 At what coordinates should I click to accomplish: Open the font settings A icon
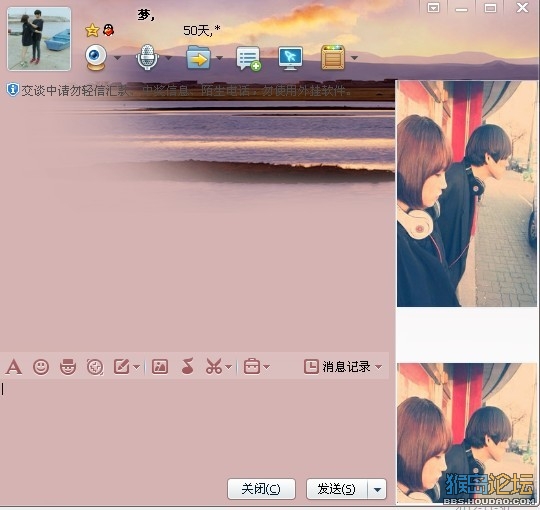click(14, 366)
